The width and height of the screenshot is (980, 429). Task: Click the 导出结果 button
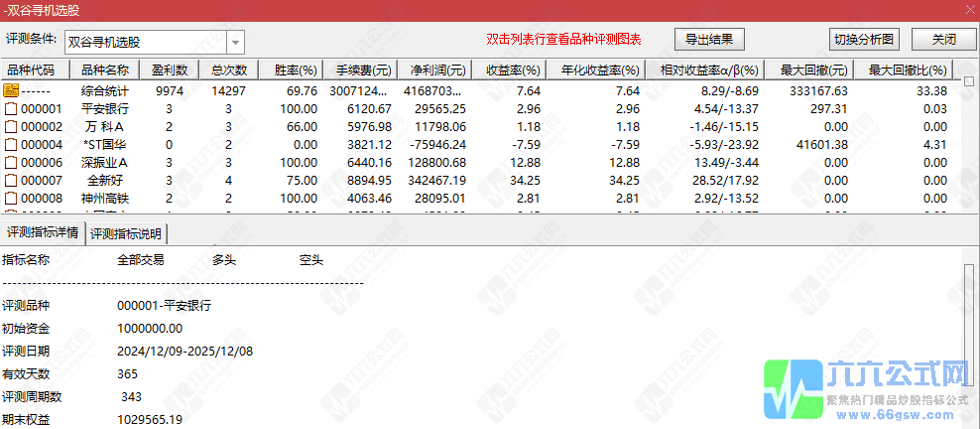[x=710, y=39]
